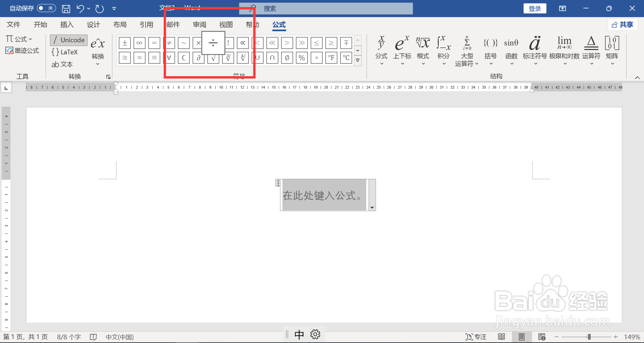Save the document with the floppy icon
This screenshot has width=644, height=343.
[66, 8]
